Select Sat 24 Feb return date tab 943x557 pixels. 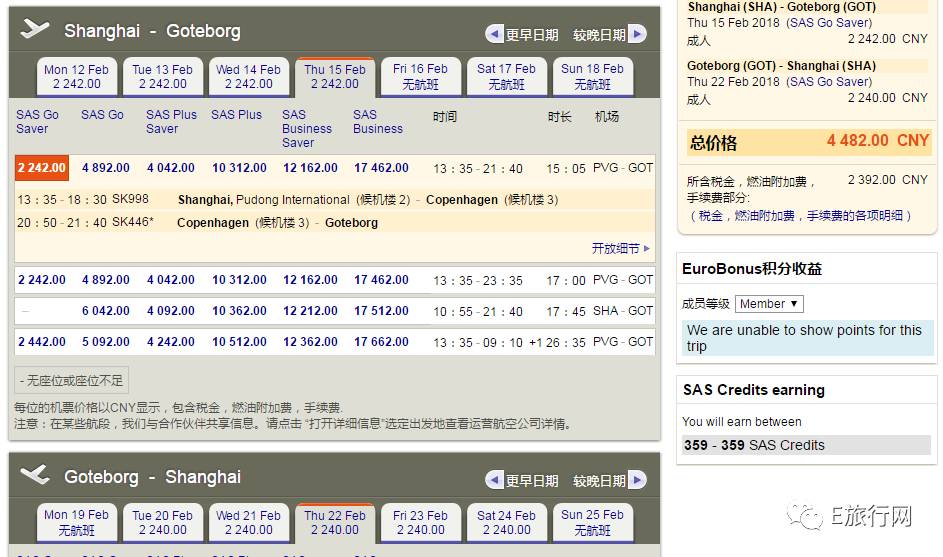506,523
